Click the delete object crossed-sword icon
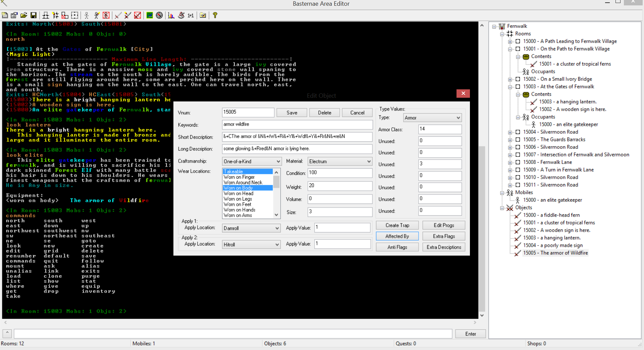Image resolution: width=644 pixels, height=350 pixels. pos(138,15)
